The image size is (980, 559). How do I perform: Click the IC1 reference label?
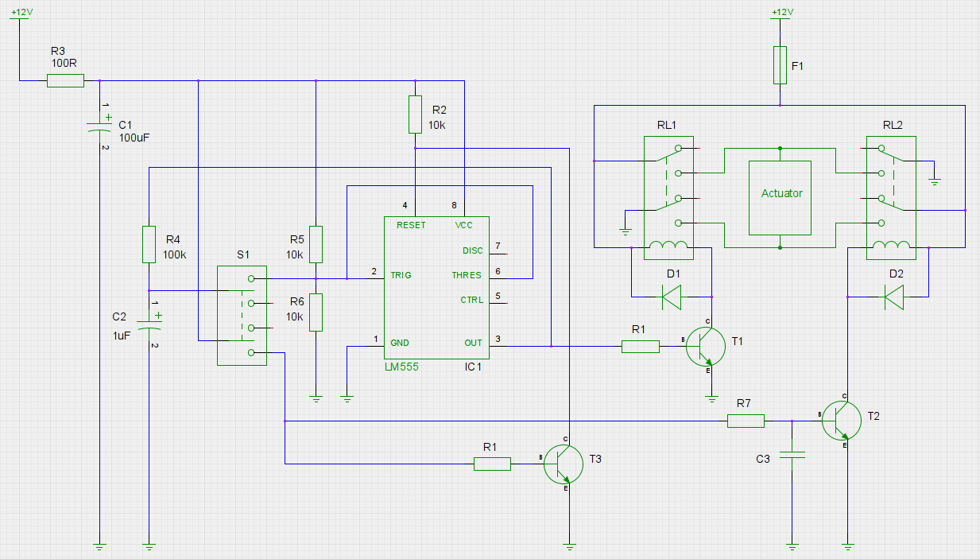473,367
